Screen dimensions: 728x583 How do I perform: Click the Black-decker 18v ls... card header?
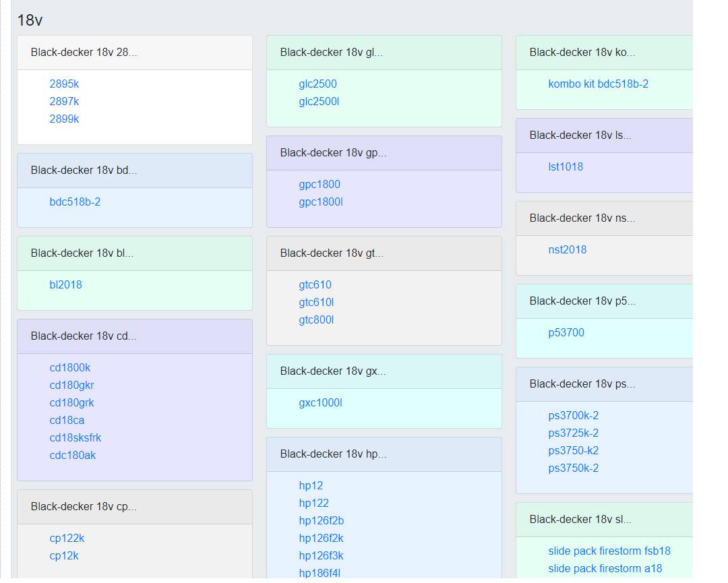coord(605,135)
